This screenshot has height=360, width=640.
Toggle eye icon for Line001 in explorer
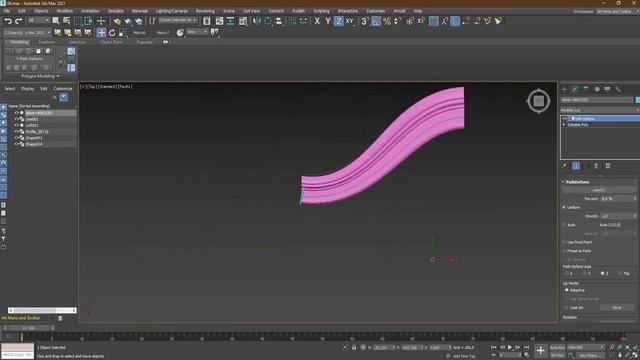click(17, 119)
